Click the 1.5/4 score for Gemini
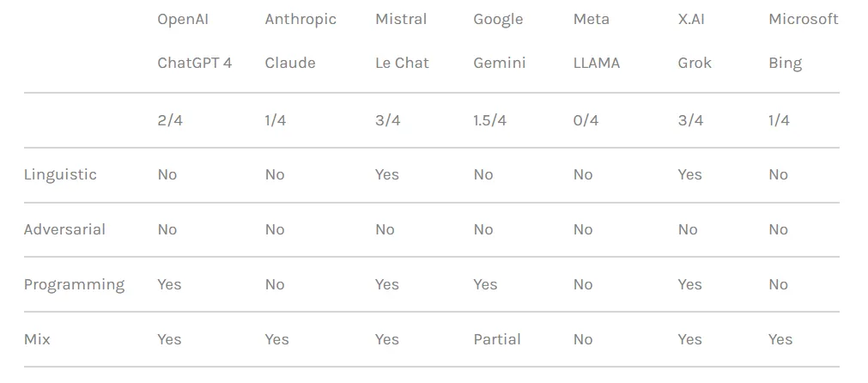Screen dimensions: 868x383 click(489, 120)
